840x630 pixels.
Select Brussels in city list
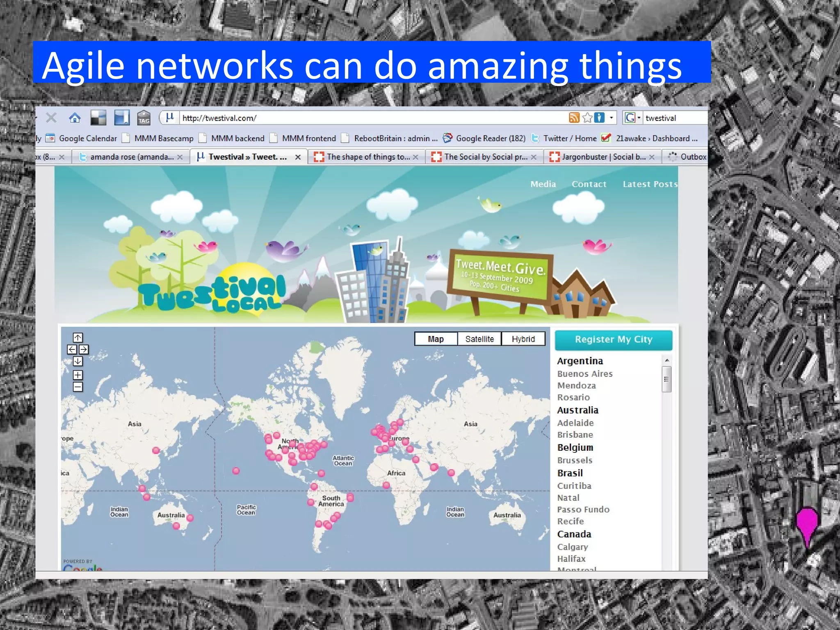[575, 460]
